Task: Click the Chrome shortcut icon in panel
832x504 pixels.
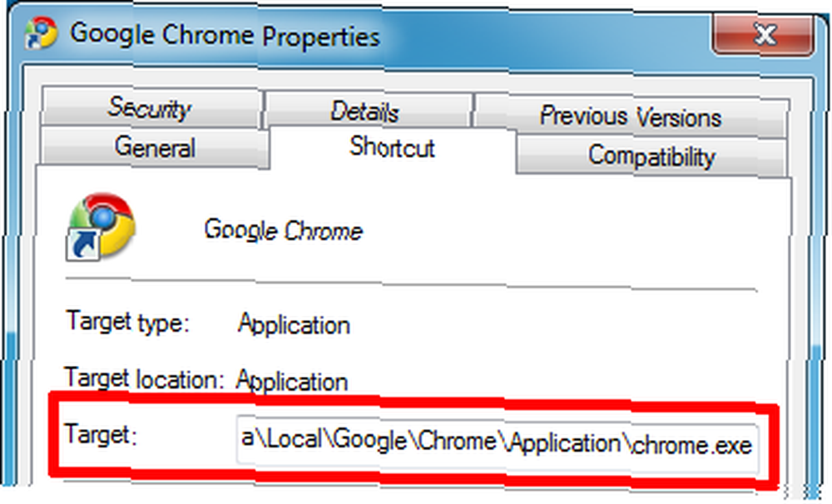Action: [x=101, y=226]
